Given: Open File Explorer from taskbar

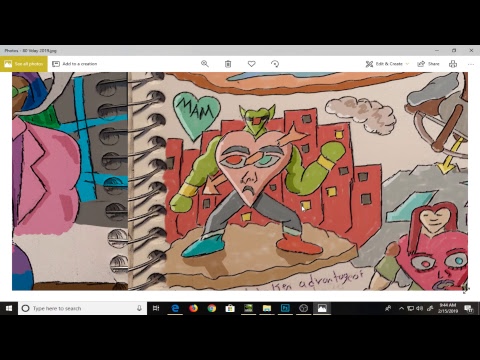Looking at the screenshot, I should [x=267, y=308].
